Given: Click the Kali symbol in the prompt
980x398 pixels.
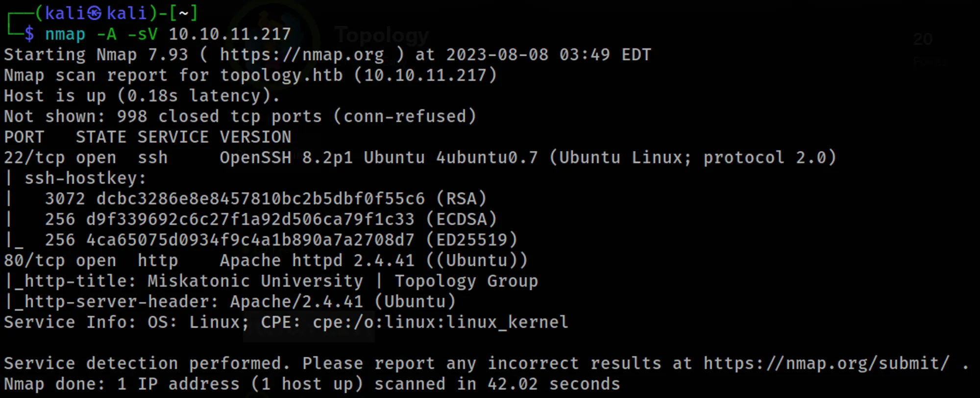Looking at the screenshot, I should [x=94, y=13].
